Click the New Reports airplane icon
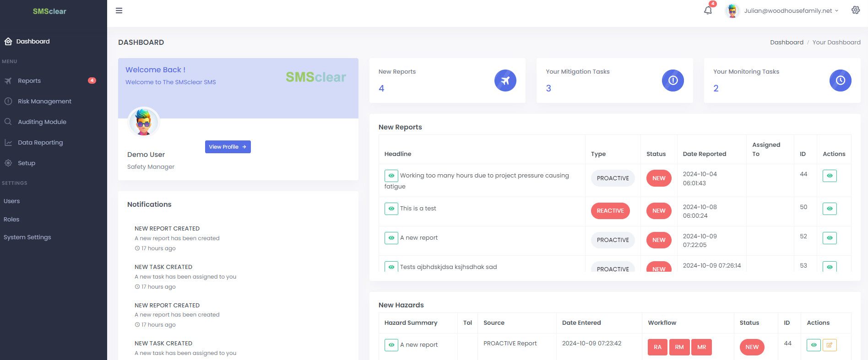868x360 pixels. pyautogui.click(x=505, y=81)
